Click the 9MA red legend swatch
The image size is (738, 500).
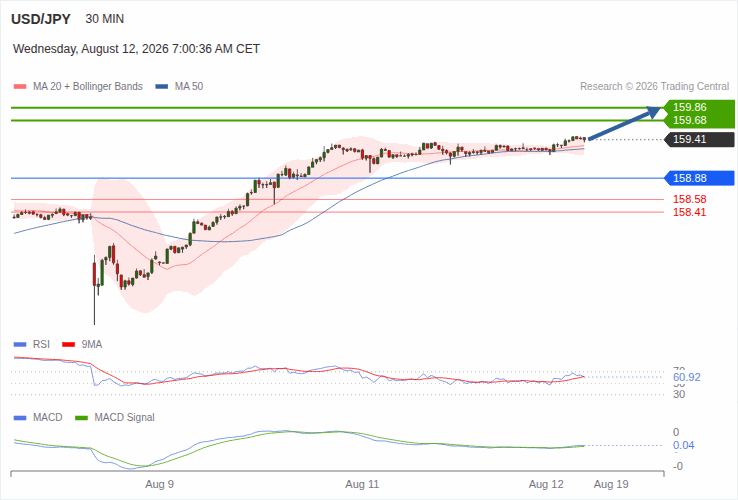tap(69, 345)
